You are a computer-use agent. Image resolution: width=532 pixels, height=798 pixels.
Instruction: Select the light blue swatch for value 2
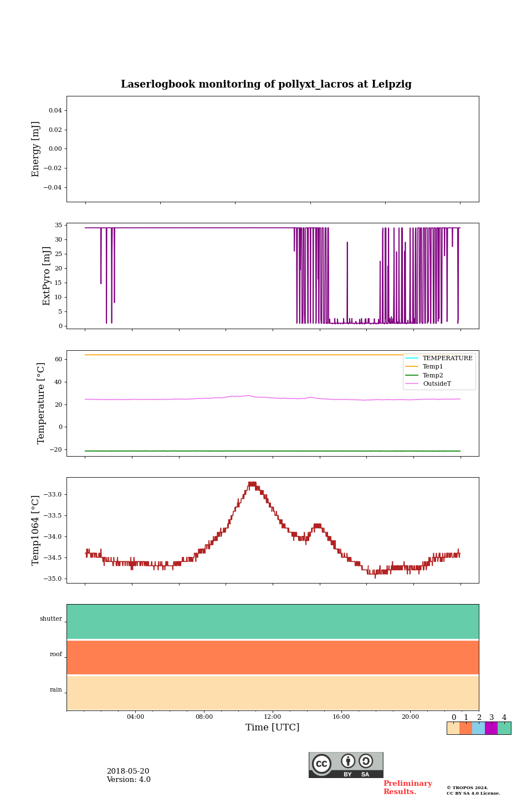(x=478, y=728)
